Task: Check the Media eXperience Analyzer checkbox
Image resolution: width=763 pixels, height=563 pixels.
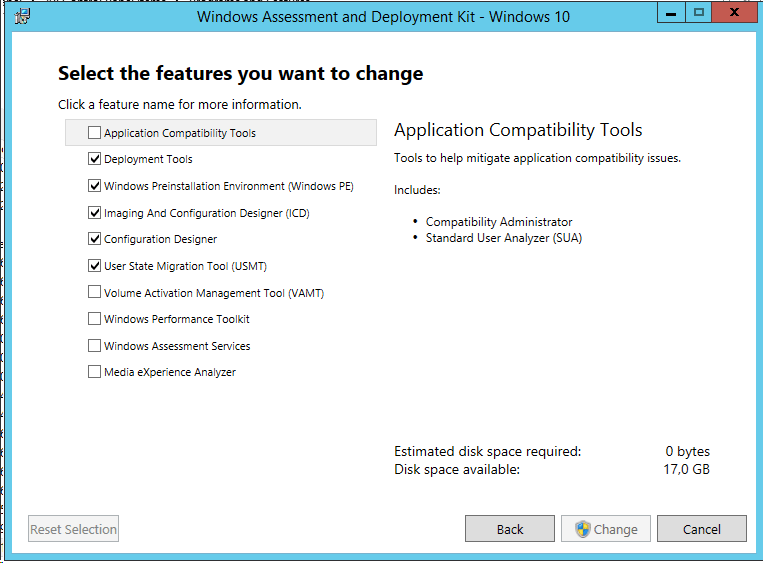Action: pos(94,372)
